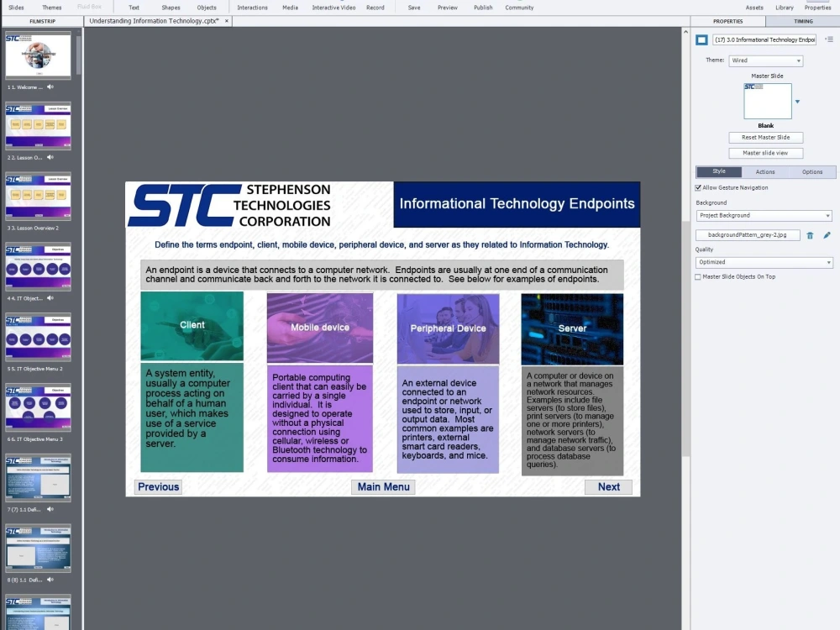Select slide 1 Welcome thumbnail in filmstrip
The image size is (840, 630).
pyautogui.click(x=38, y=55)
